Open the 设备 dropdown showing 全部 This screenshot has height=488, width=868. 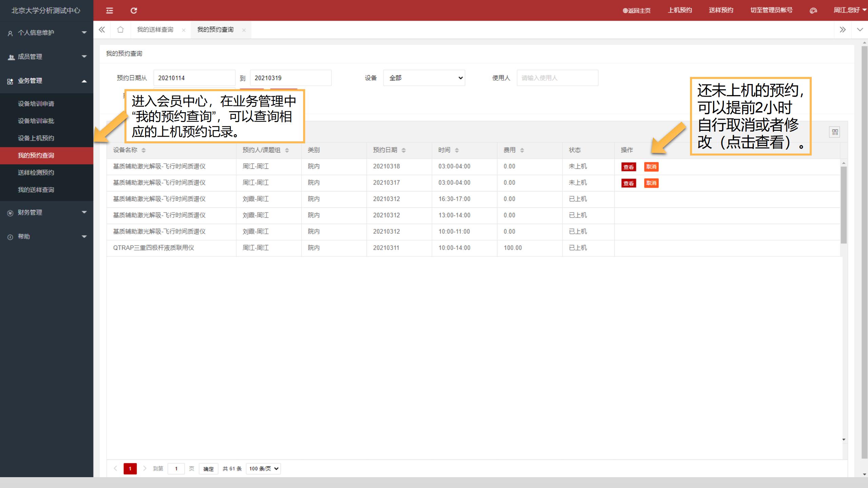click(424, 78)
